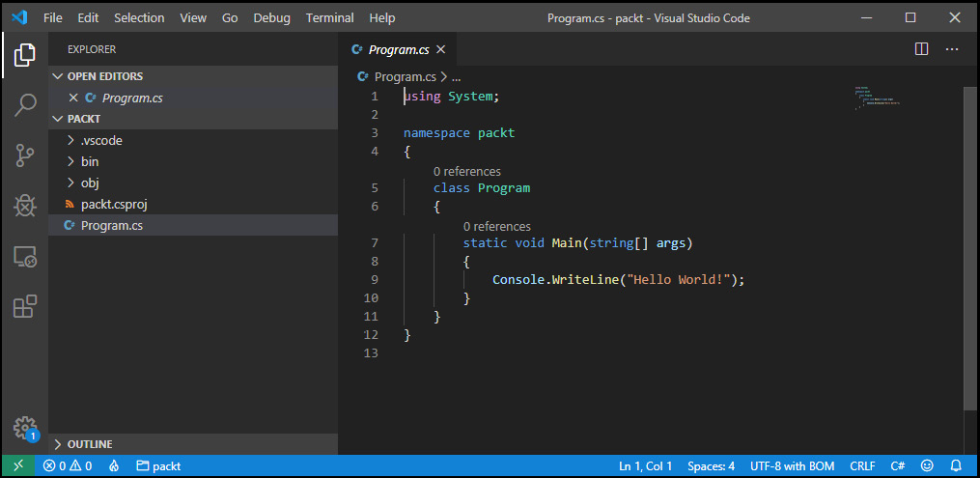Click Ln 1, Col 1 in status bar
980x478 pixels.
[646, 466]
